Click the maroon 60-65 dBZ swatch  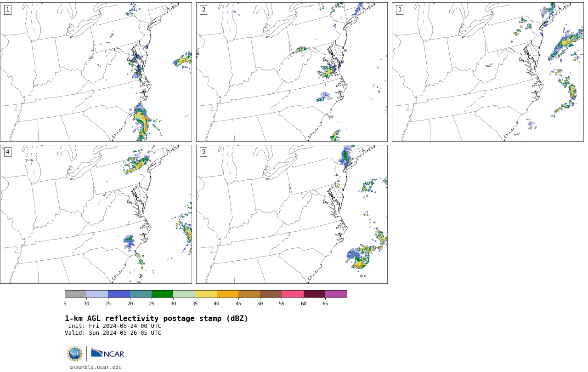coord(314,294)
